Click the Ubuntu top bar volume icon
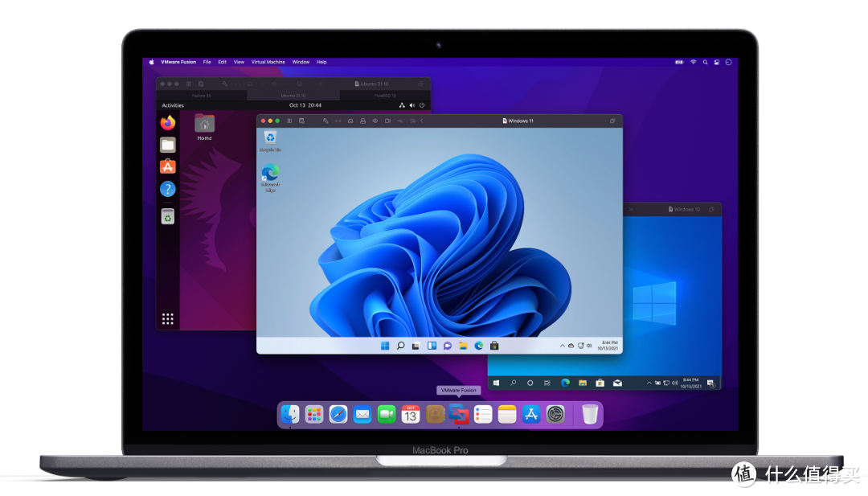Screen dimensions: 868x496 (411, 105)
